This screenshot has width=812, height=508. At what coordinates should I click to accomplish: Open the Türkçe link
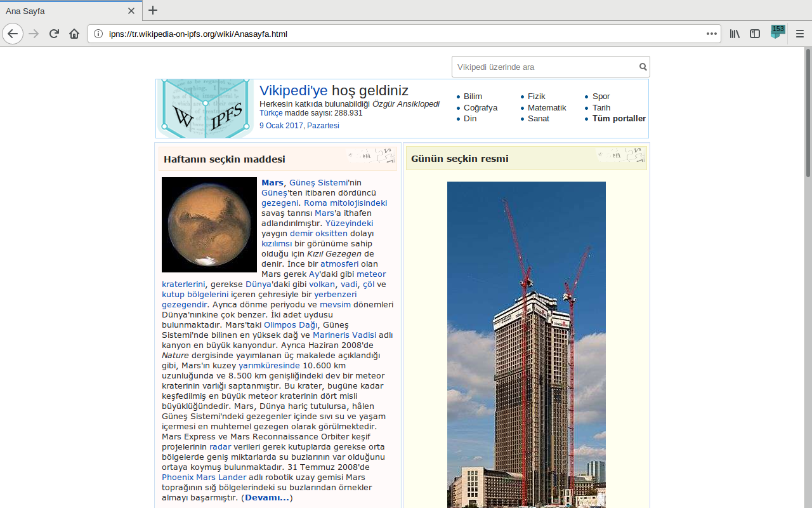coord(271,113)
